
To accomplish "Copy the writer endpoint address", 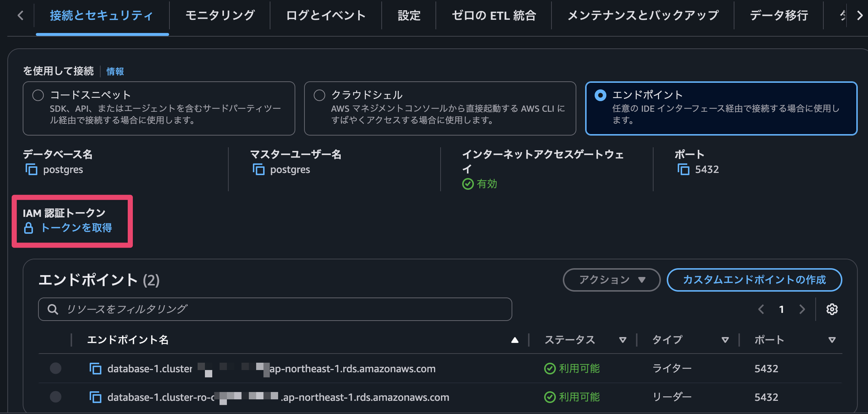I will (x=96, y=369).
